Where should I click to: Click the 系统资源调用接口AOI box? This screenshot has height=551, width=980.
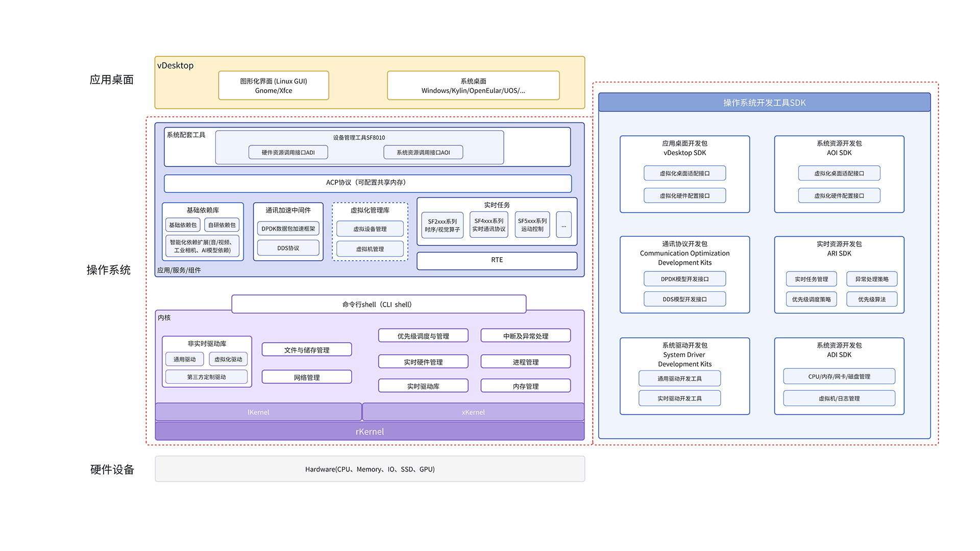(423, 153)
